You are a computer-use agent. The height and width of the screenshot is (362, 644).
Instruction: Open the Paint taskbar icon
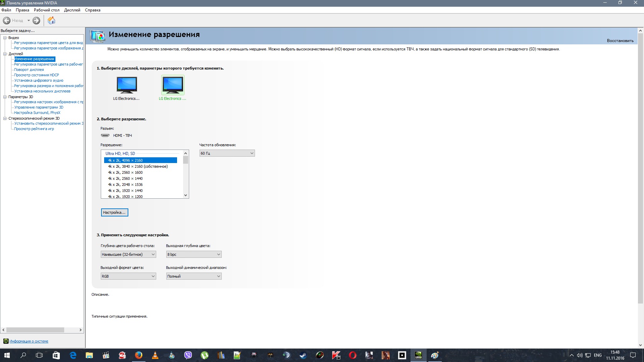(x=435, y=355)
